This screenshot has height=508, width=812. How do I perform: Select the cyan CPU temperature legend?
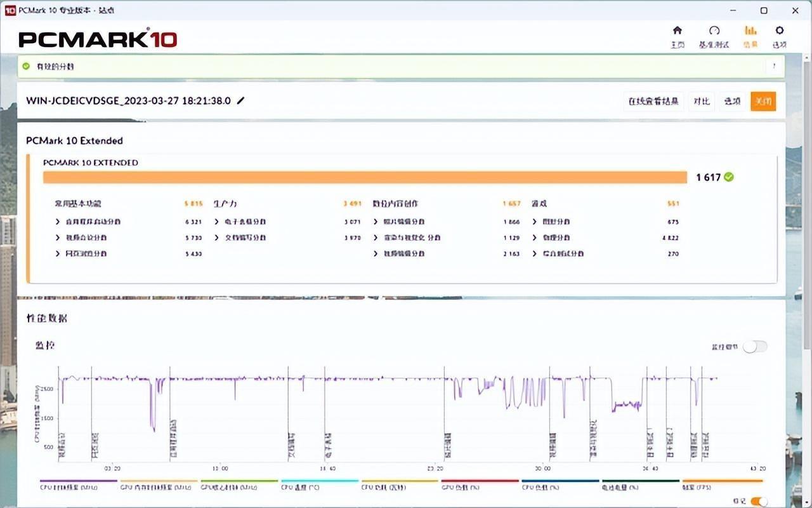pos(320,485)
